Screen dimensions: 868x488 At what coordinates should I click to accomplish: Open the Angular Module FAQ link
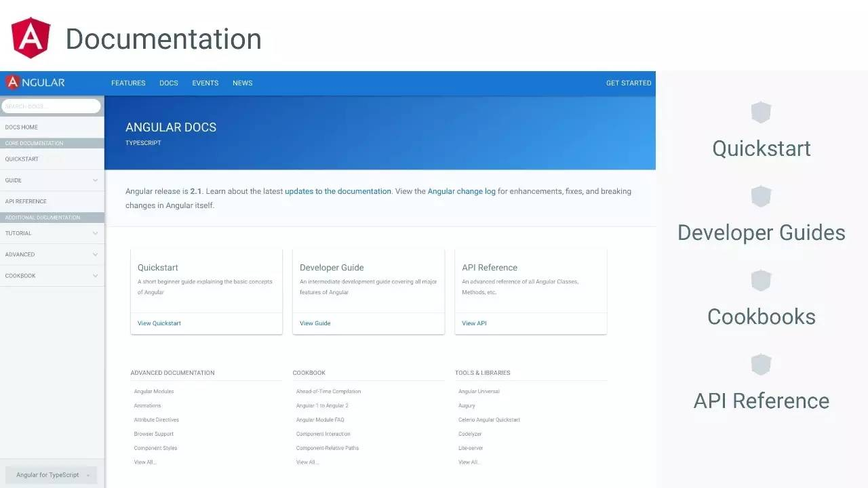pyautogui.click(x=320, y=420)
